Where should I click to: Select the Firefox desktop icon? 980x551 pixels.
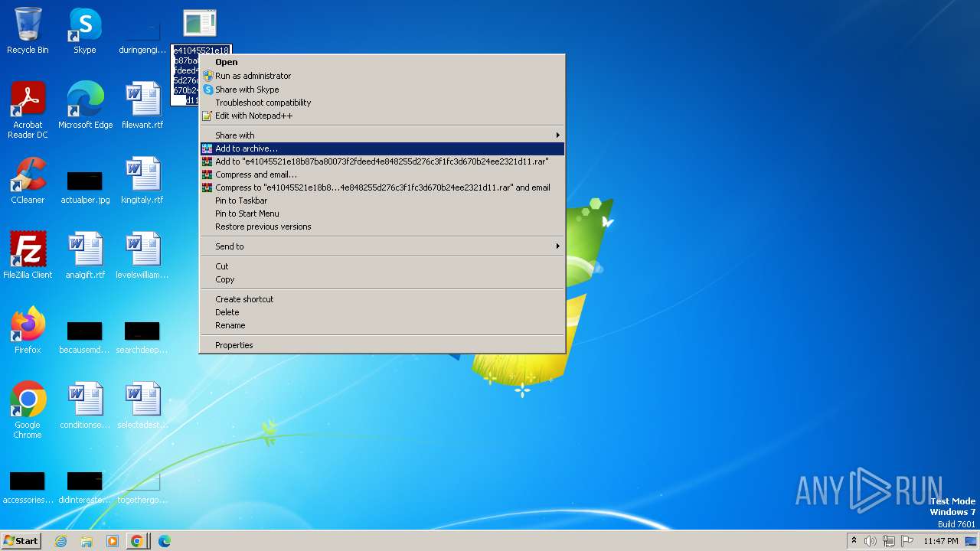click(x=28, y=331)
